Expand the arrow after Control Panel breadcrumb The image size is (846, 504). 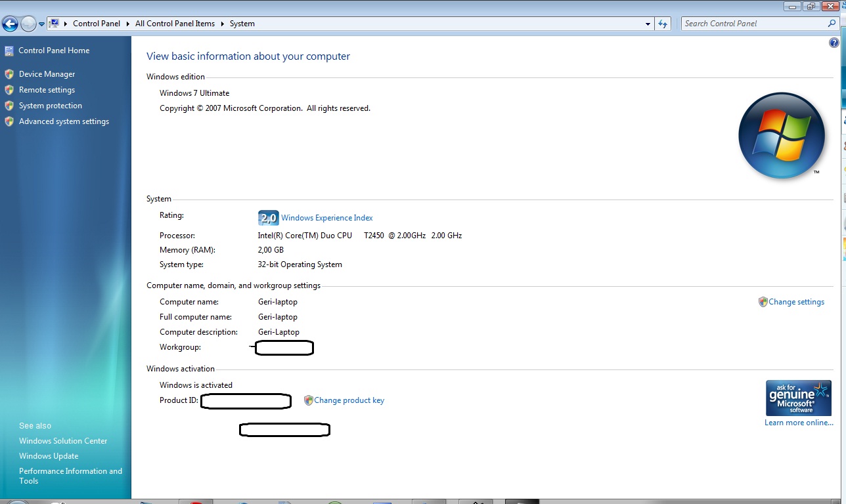click(x=127, y=24)
